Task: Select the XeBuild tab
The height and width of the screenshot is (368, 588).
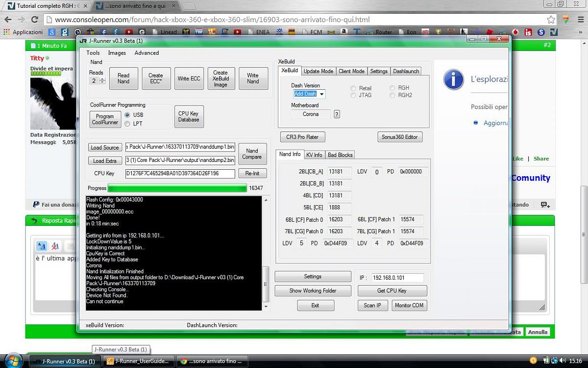Action: click(290, 71)
